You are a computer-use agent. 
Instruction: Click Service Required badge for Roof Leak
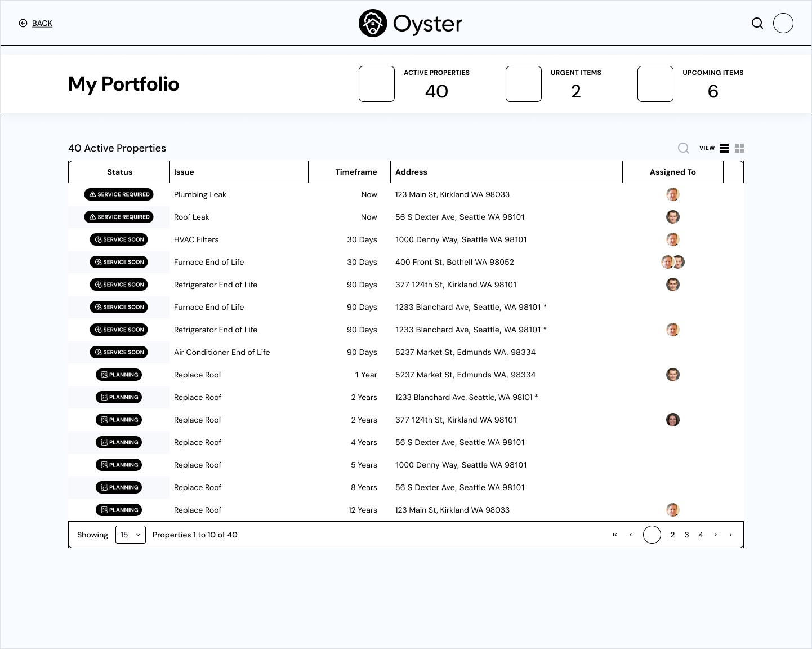pyautogui.click(x=119, y=217)
